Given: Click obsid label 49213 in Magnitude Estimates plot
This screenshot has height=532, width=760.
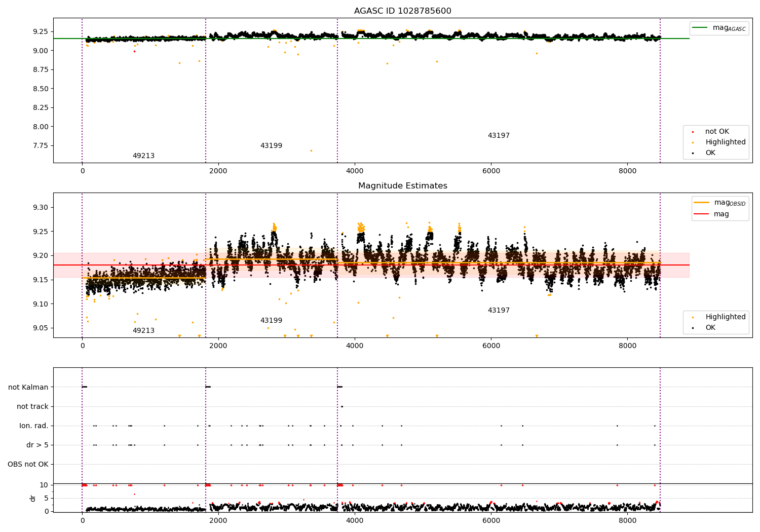Looking at the screenshot, I should (143, 331).
